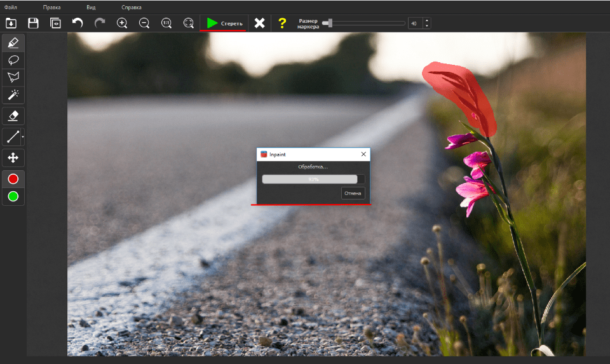Adjust the Размер маркера slider handle
The width and height of the screenshot is (610, 364).
(330, 24)
